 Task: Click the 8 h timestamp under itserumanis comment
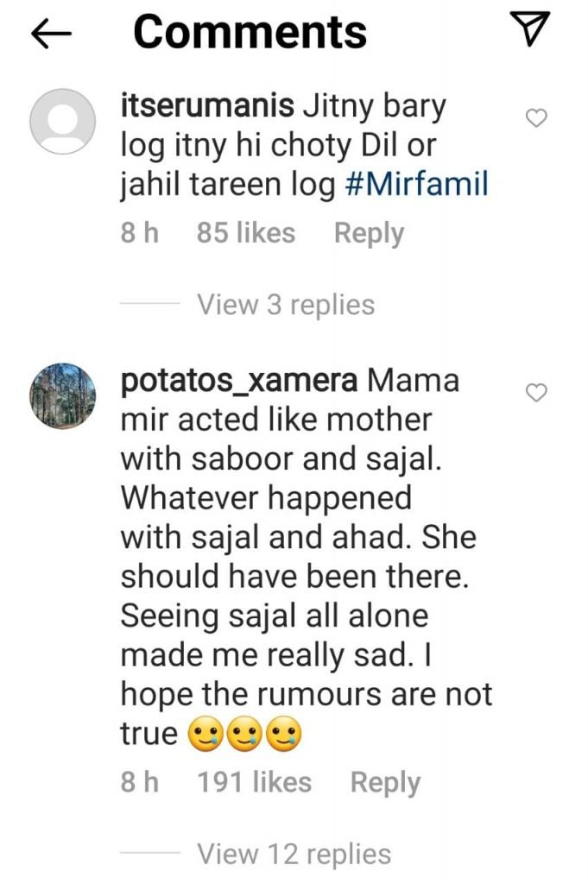click(139, 233)
